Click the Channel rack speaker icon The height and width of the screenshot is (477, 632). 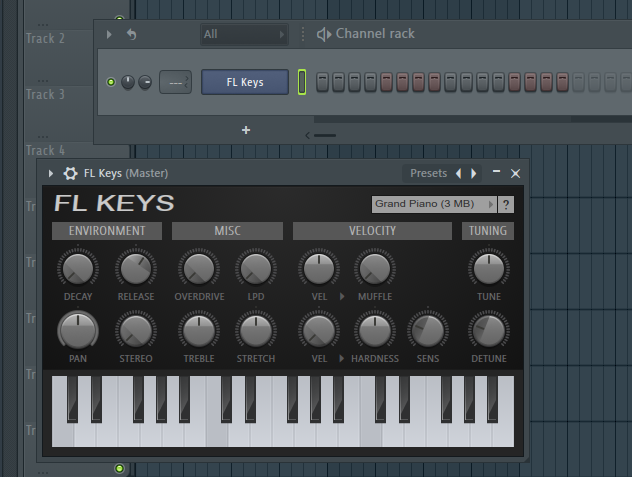(324, 34)
